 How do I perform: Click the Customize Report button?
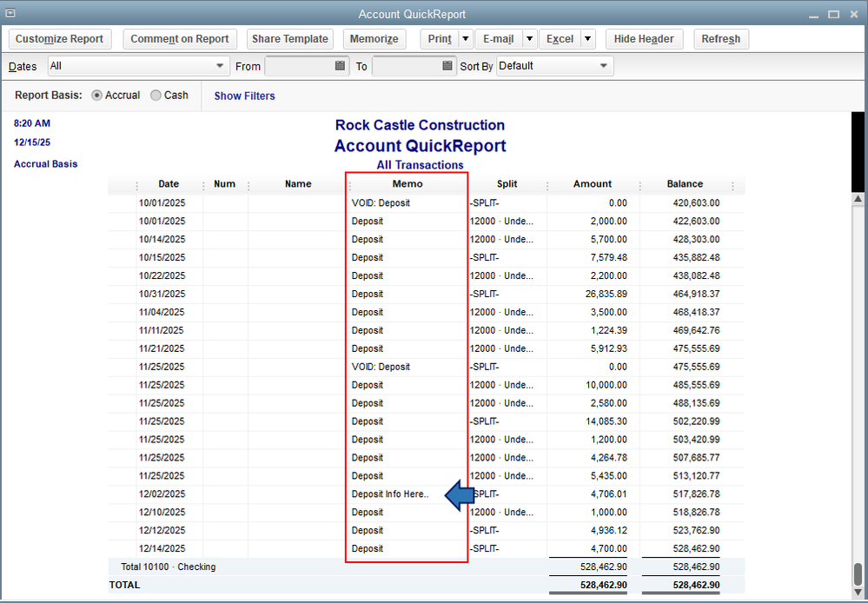pyautogui.click(x=59, y=39)
